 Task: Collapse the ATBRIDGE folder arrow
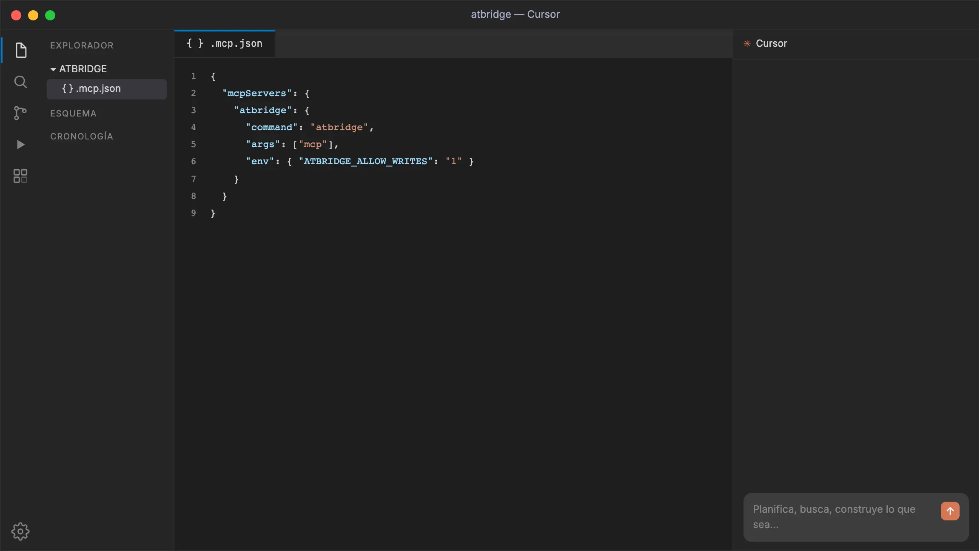coord(53,69)
